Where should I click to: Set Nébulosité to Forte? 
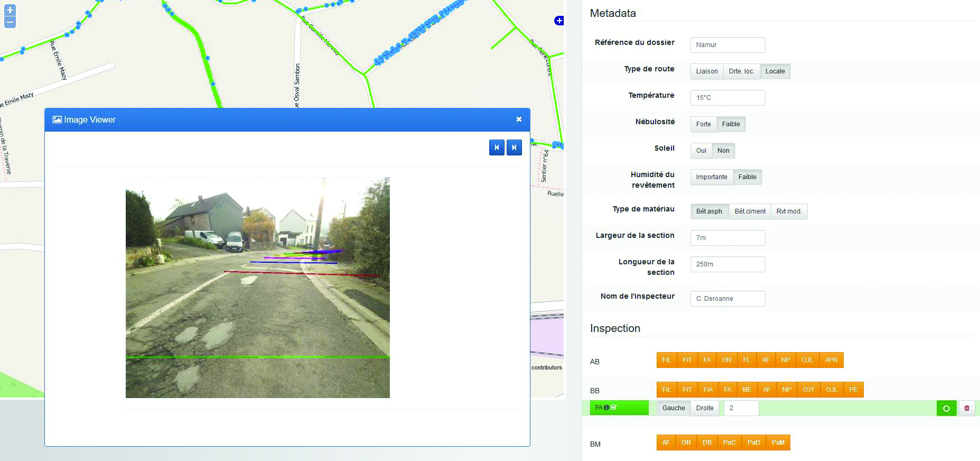[x=704, y=124]
